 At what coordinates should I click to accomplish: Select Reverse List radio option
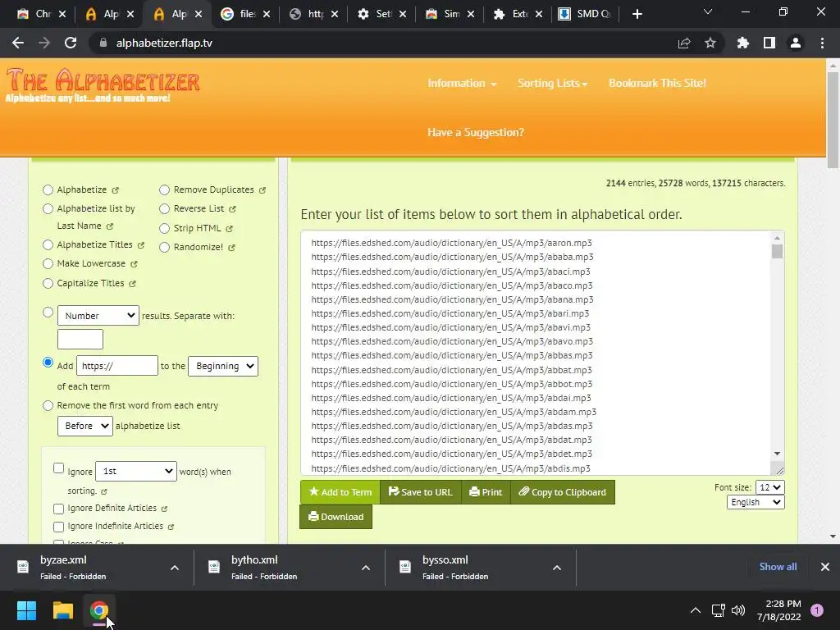pos(164,209)
